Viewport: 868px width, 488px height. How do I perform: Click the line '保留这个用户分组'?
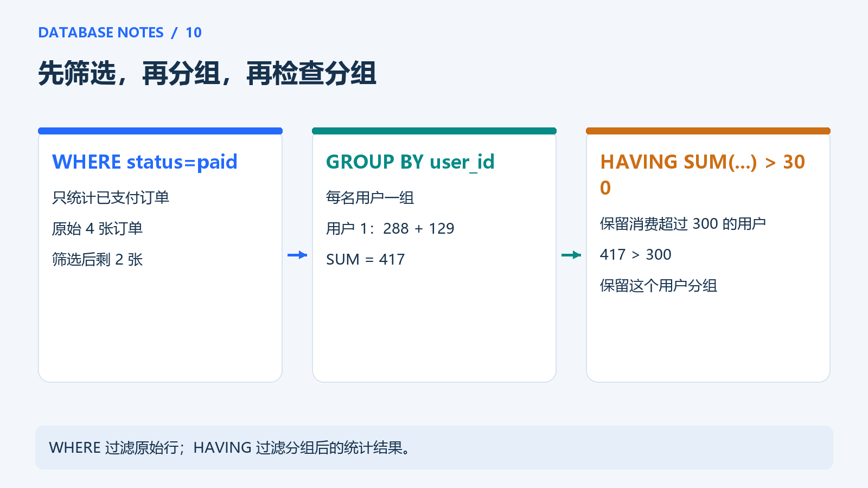(659, 285)
